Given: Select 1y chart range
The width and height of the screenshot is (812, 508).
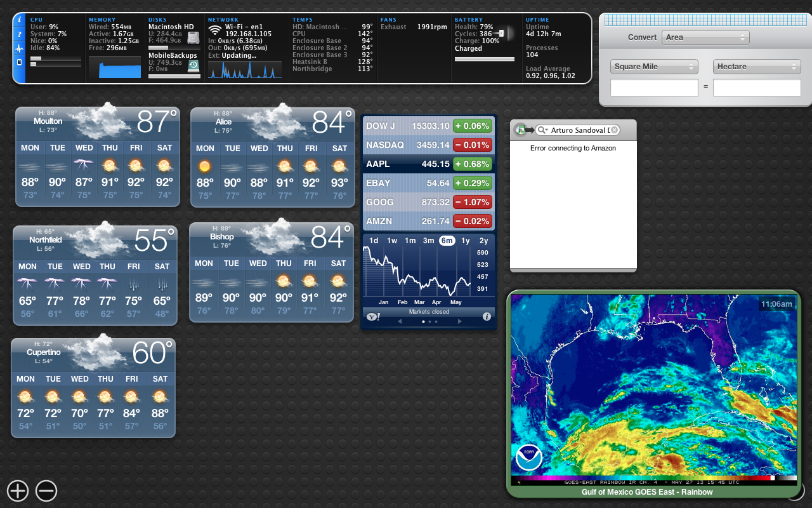Looking at the screenshot, I should point(466,241).
